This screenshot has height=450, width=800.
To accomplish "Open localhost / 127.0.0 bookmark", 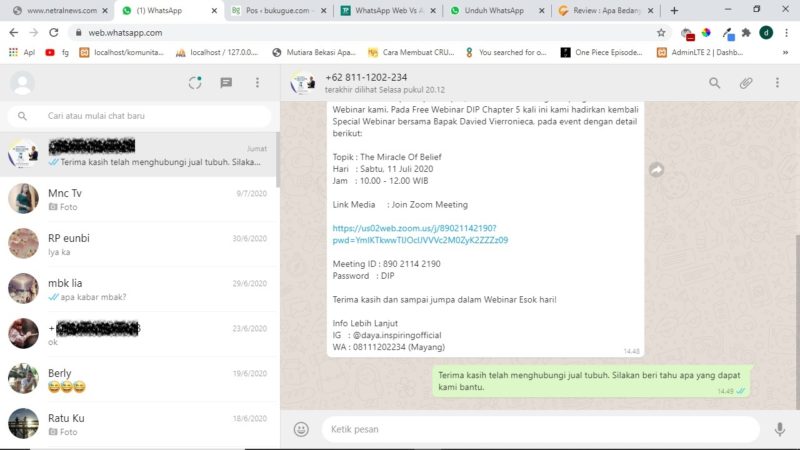I will (217, 52).
